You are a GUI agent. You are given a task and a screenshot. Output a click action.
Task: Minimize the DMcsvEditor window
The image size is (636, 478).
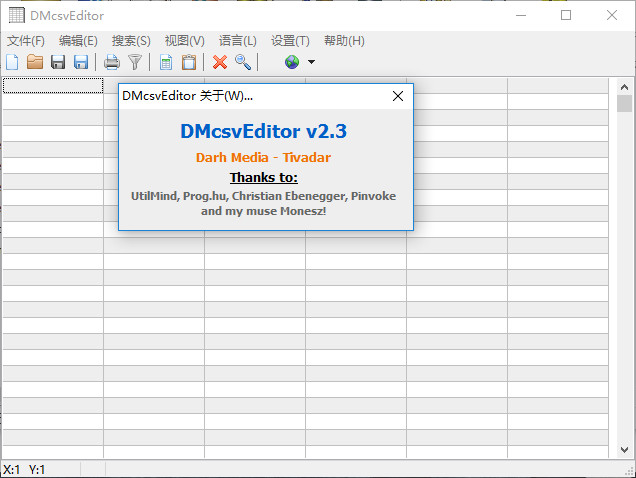(x=521, y=15)
